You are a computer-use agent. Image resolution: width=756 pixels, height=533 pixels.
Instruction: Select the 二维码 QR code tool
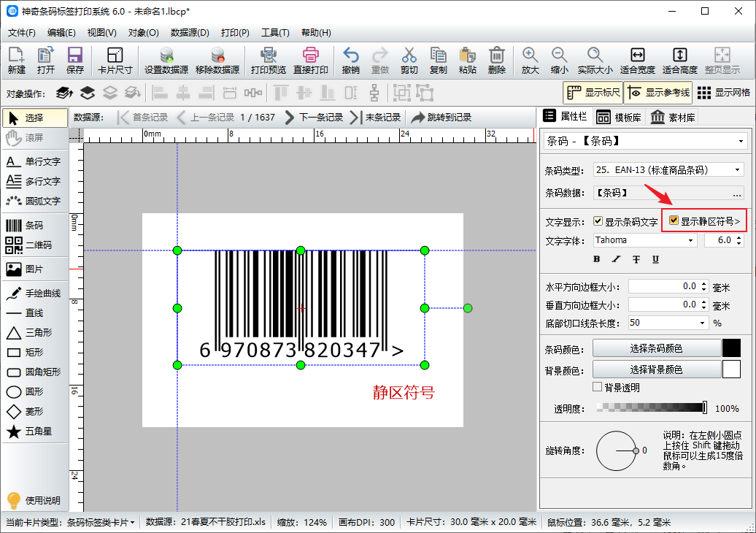pos(34,245)
